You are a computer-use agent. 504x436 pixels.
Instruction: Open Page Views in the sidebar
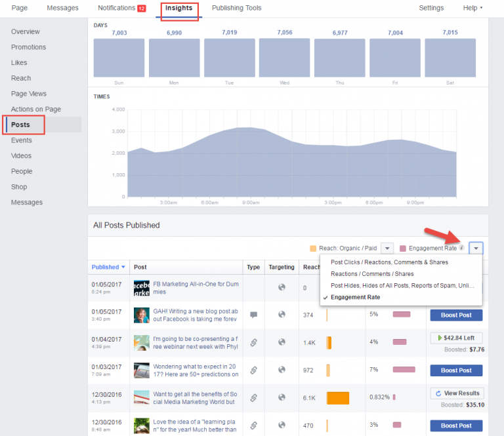click(29, 94)
